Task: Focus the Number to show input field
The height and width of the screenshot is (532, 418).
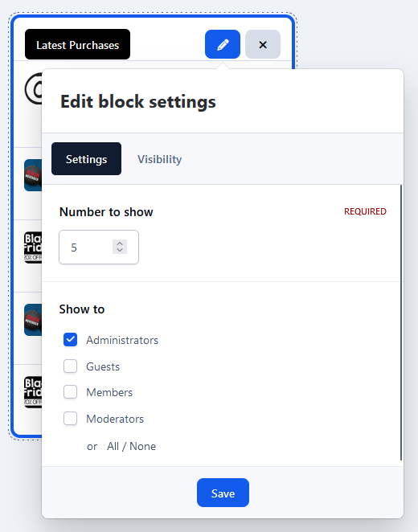Action: pyautogui.click(x=99, y=247)
